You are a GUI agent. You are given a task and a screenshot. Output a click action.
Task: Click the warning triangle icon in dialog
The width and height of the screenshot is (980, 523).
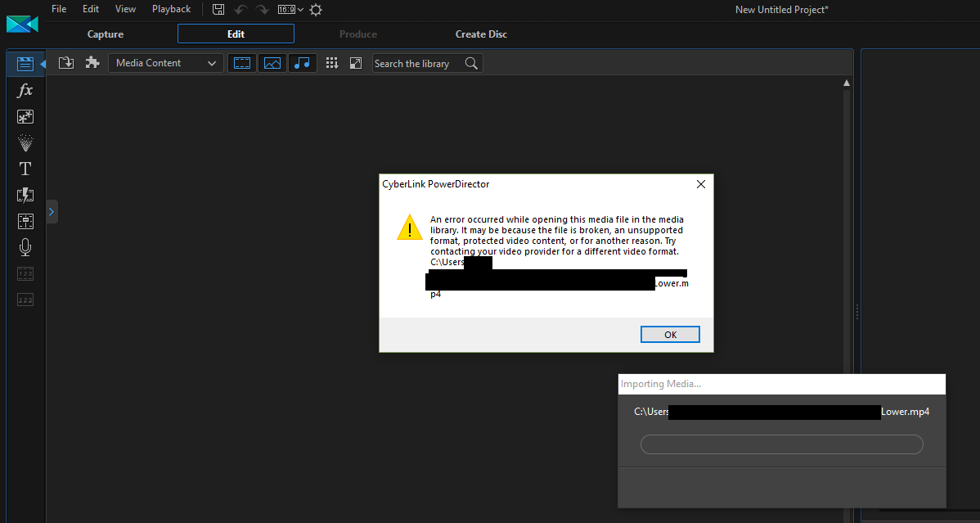[410, 227]
